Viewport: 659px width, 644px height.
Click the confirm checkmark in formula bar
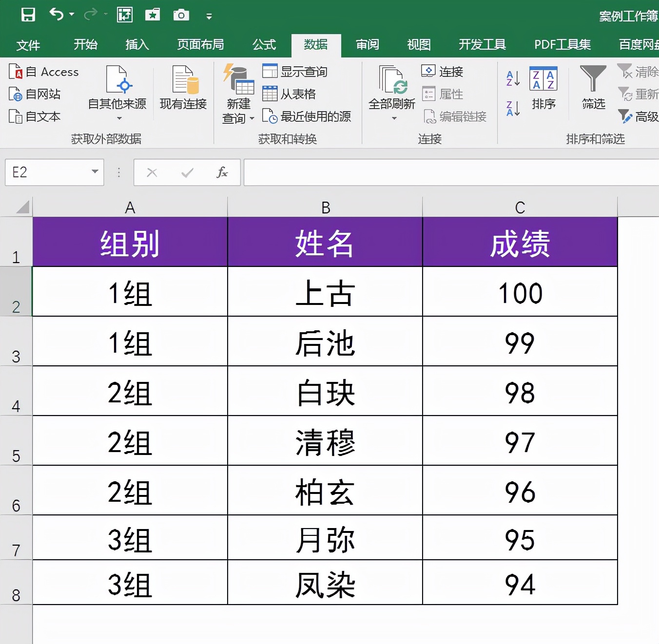click(187, 172)
